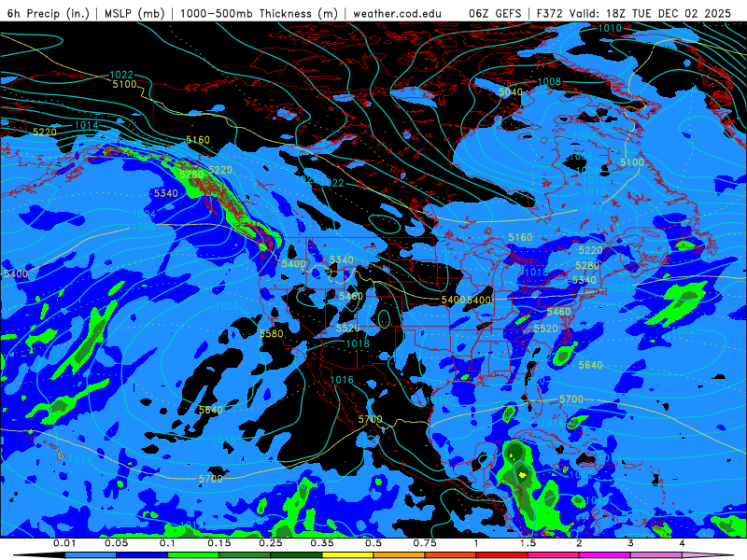
Task: Click the 0.75 legend value
Action: (x=425, y=543)
